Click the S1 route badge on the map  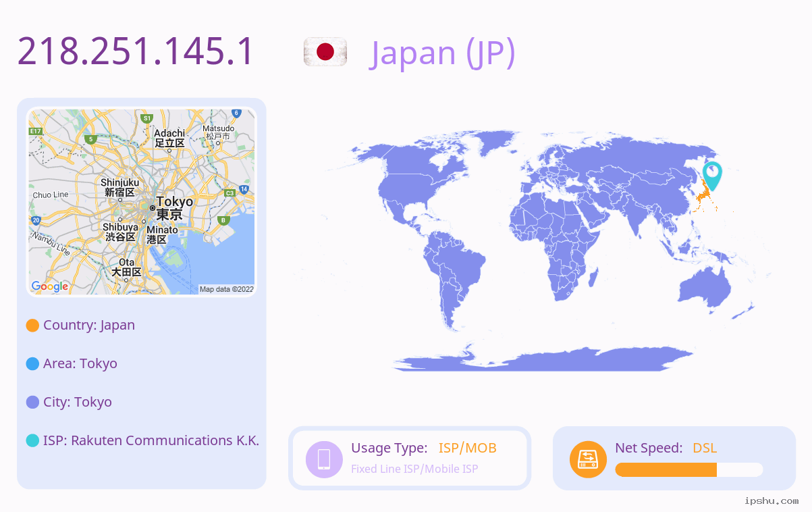[146, 118]
